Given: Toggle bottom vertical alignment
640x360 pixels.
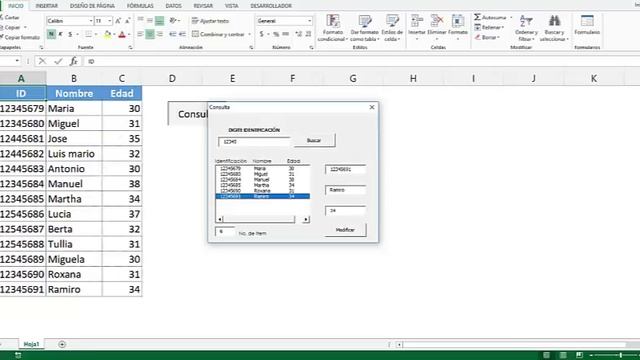Looking at the screenshot, I should 160,20.
